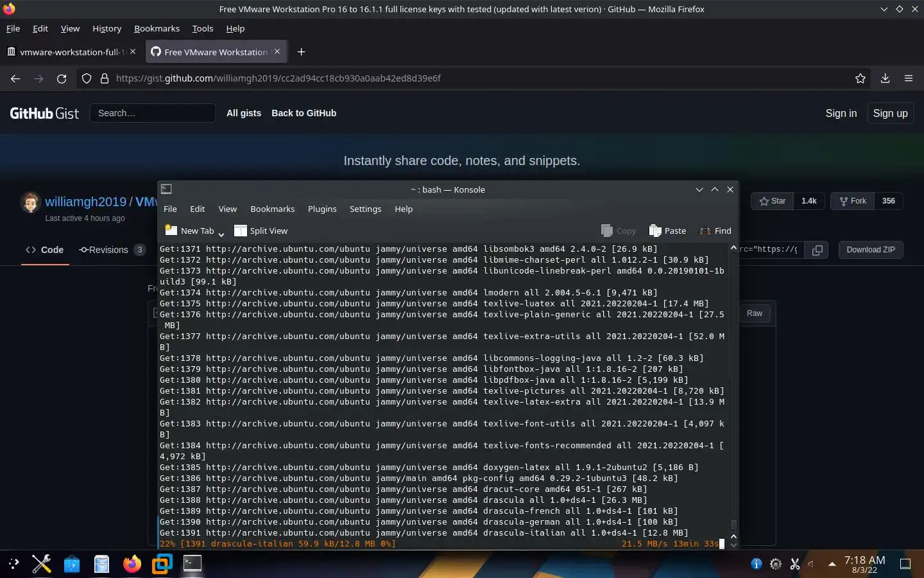Viewport: 924px width, 578px height.
Task: Copy the gist embed code
Action: click(x=817, y=250)
